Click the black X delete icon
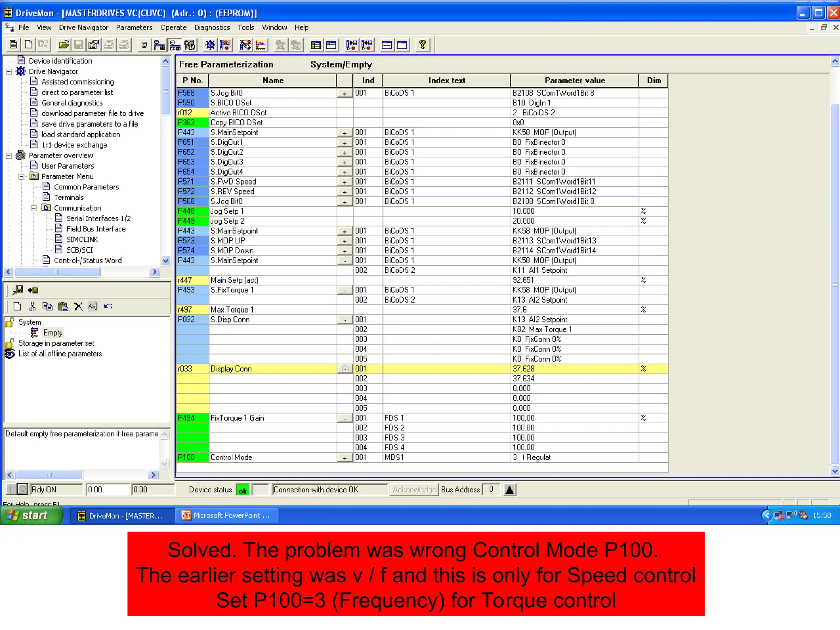The height and width of the screenshot is (630, 840). 78,306
